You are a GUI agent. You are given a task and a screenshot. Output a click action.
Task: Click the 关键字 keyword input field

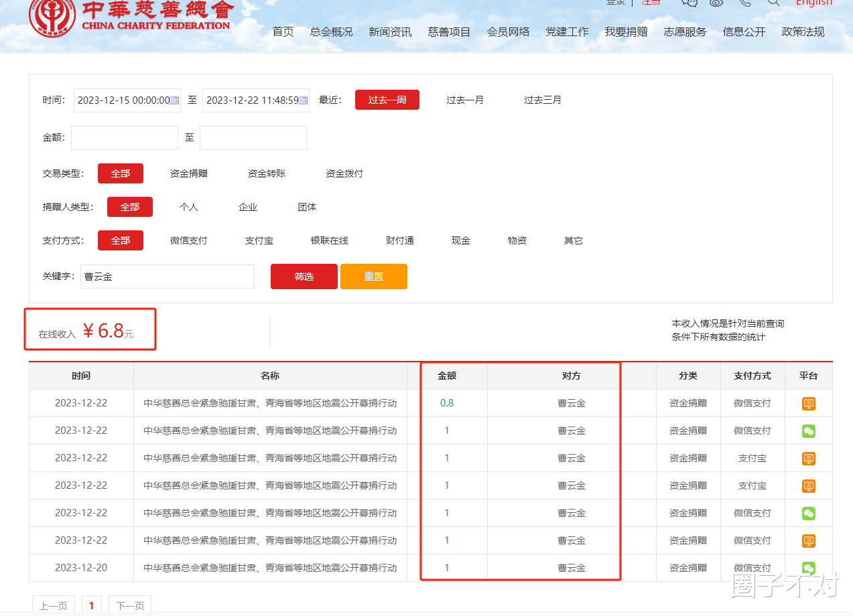click(x=167, y=276)
